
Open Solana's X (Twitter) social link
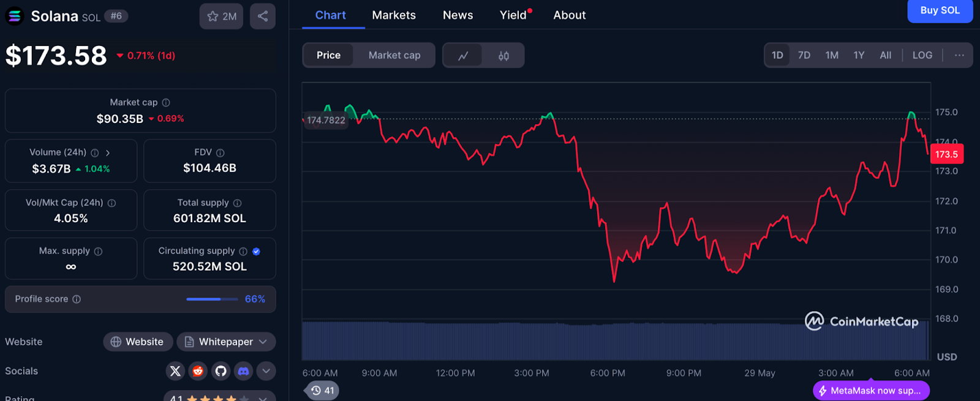[x=175, y=371]
